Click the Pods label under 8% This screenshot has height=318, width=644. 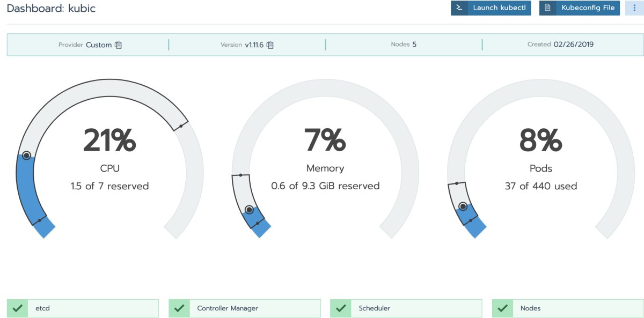[541, 168]
